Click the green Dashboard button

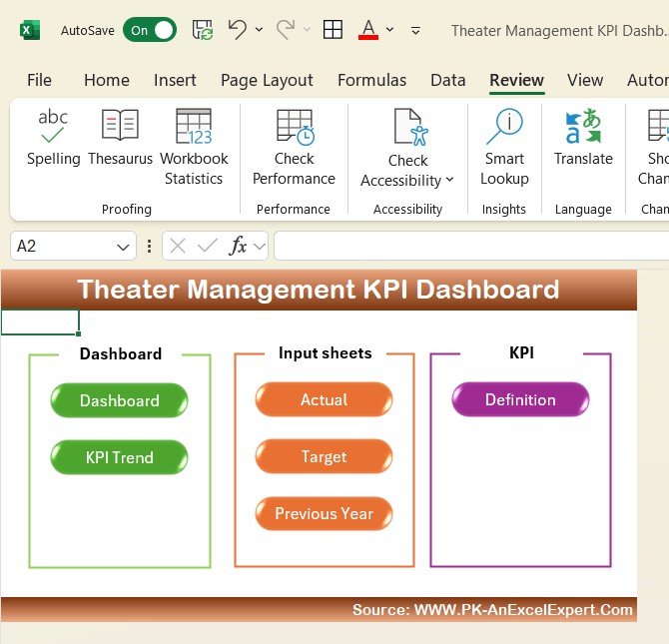(x=119, y=400)
